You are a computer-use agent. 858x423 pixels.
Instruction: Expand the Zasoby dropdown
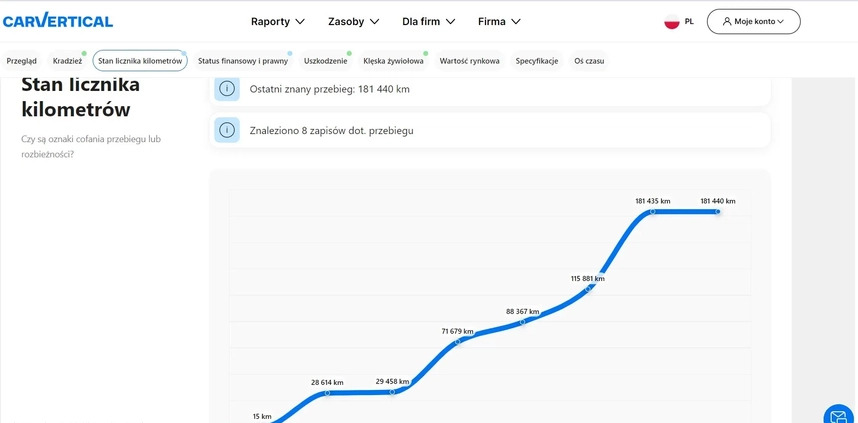[x=353, y=22]
